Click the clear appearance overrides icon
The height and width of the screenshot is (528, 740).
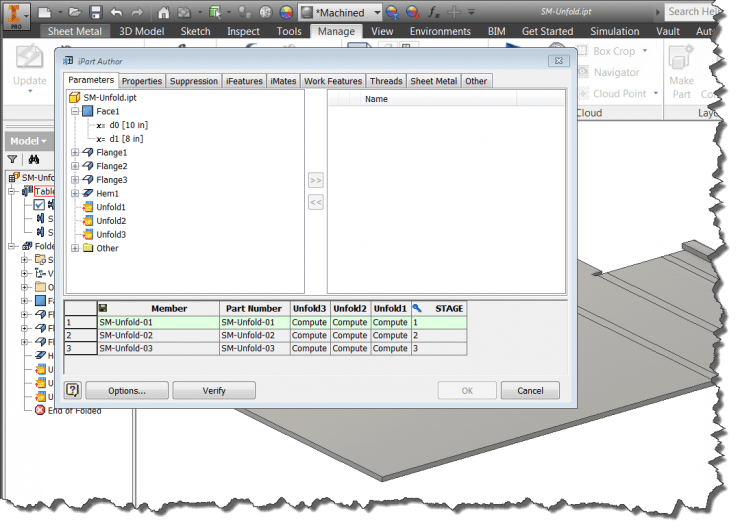(x=412, y=12)
